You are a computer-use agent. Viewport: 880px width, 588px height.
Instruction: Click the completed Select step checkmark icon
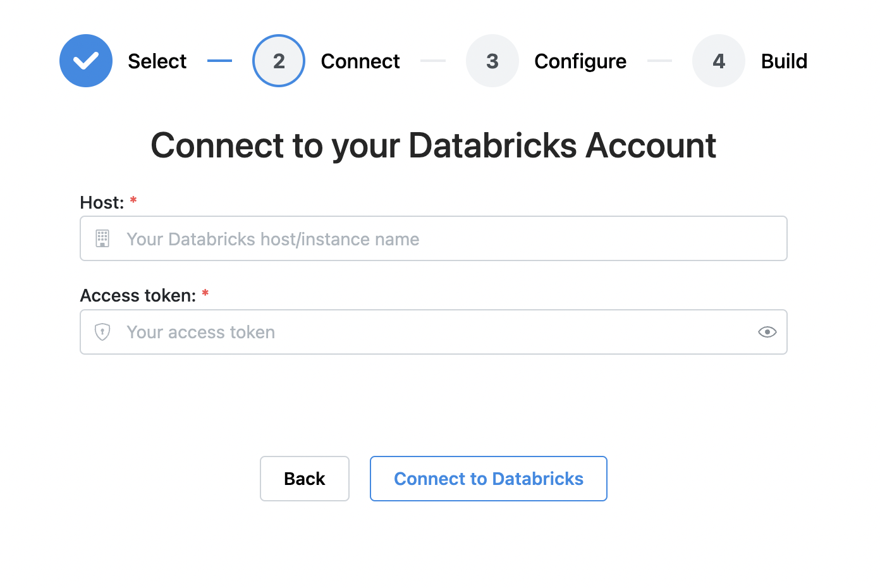pos(86,61)
